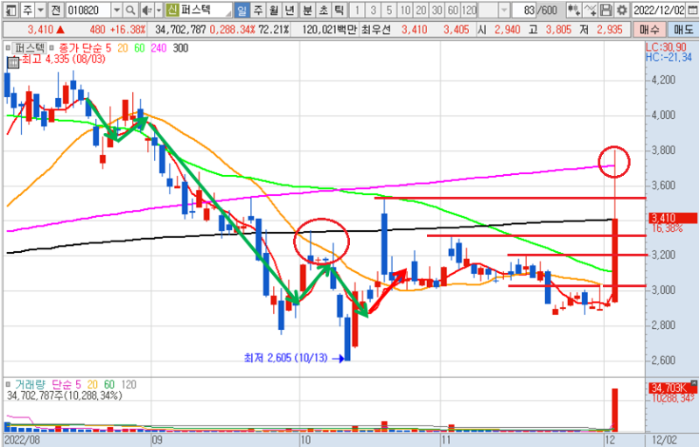Click the add line indicator icon
Screen dimensions: 700x447
point(590,10)
